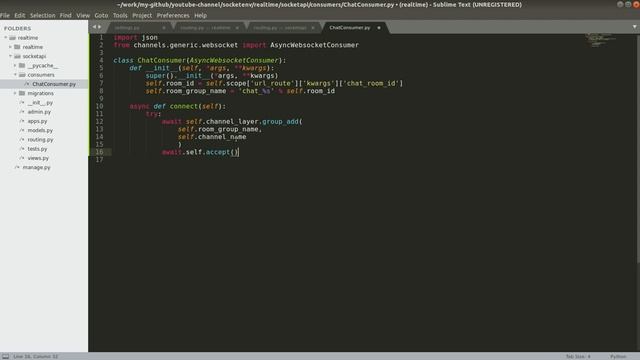Image resolution: width=640 pixels, height=360 pixels.
Task: Open tests.py in the sidebar
Action: pyautogui.click(x=37, y=149)
